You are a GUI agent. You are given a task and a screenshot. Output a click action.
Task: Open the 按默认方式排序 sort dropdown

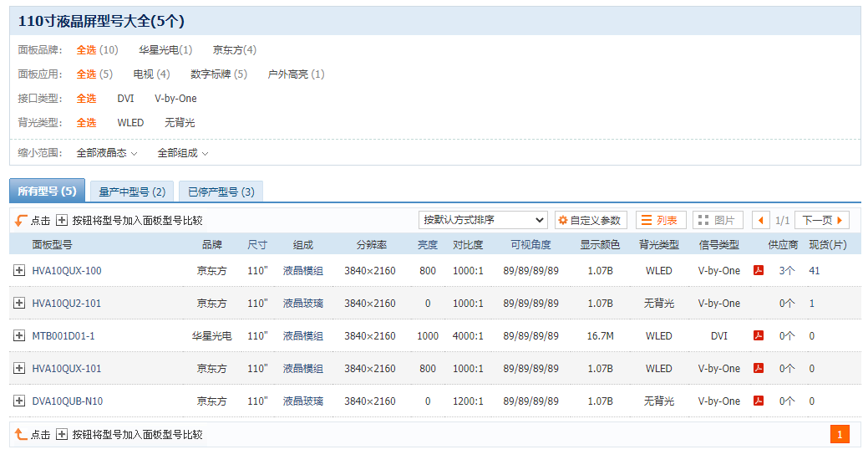coord(483,220)
